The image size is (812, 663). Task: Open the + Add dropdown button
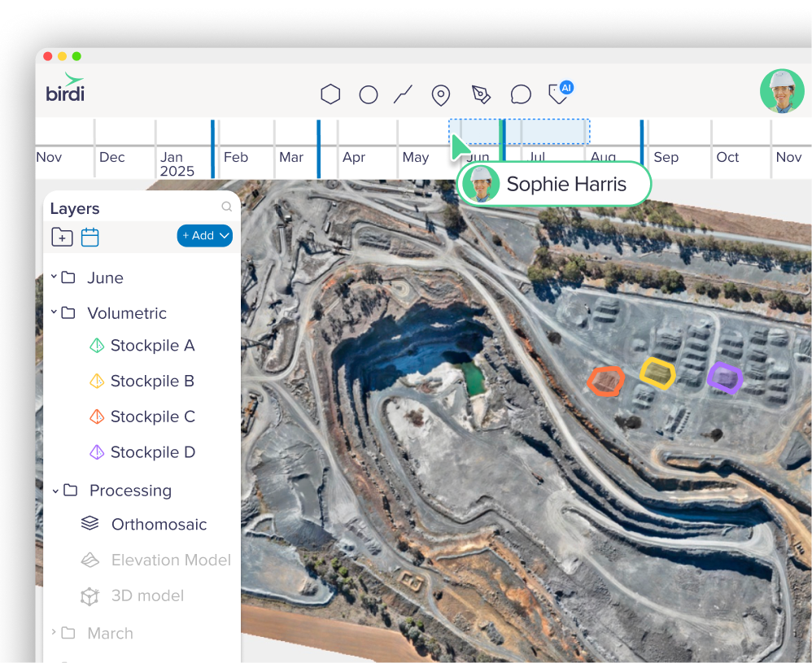[x=204, y=236]
